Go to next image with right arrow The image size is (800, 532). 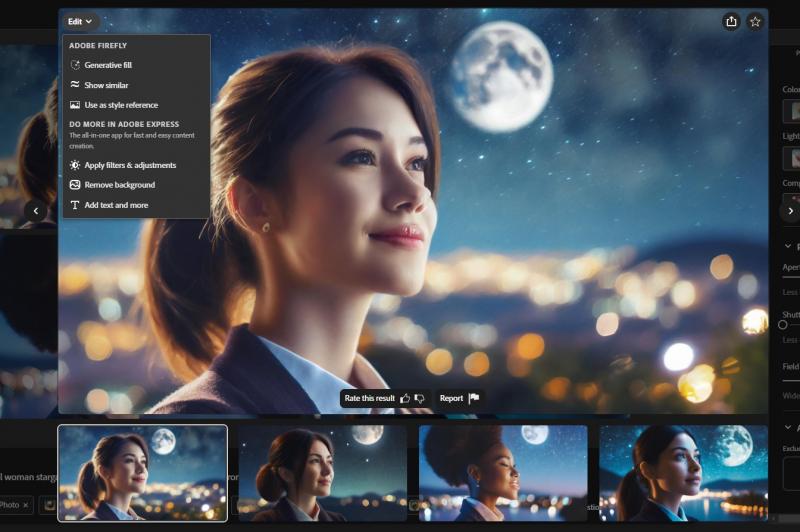(790, 211)
